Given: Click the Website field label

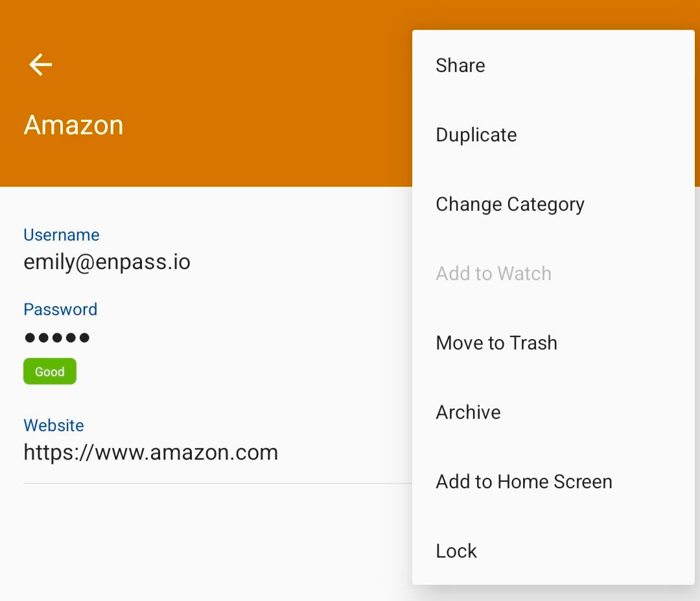Looking at the screenshot, I should (x=54, y=425).
